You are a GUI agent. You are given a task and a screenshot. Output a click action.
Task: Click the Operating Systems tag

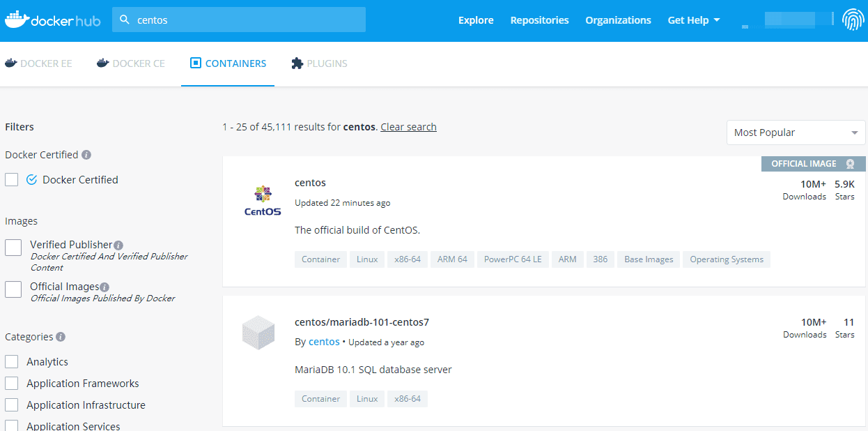[727, 259]
